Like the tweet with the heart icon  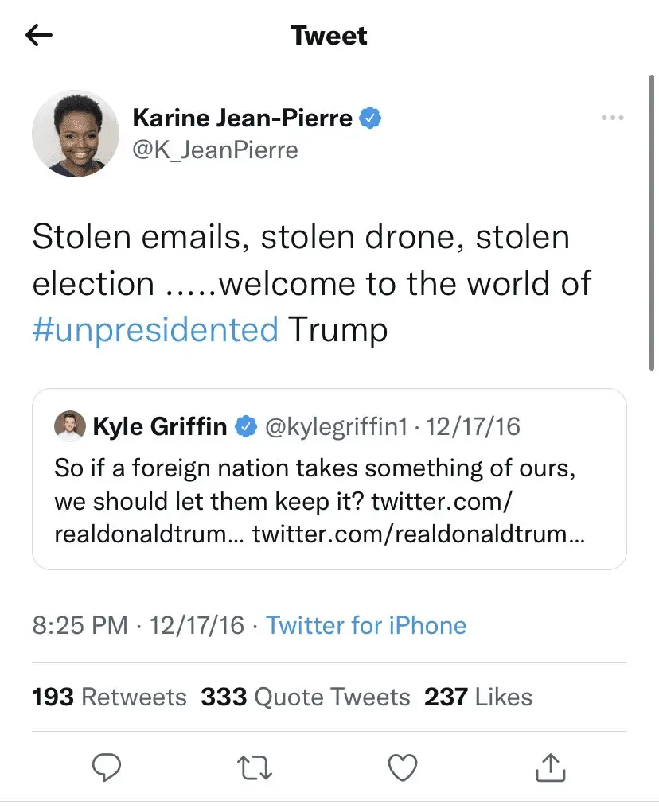403,767
